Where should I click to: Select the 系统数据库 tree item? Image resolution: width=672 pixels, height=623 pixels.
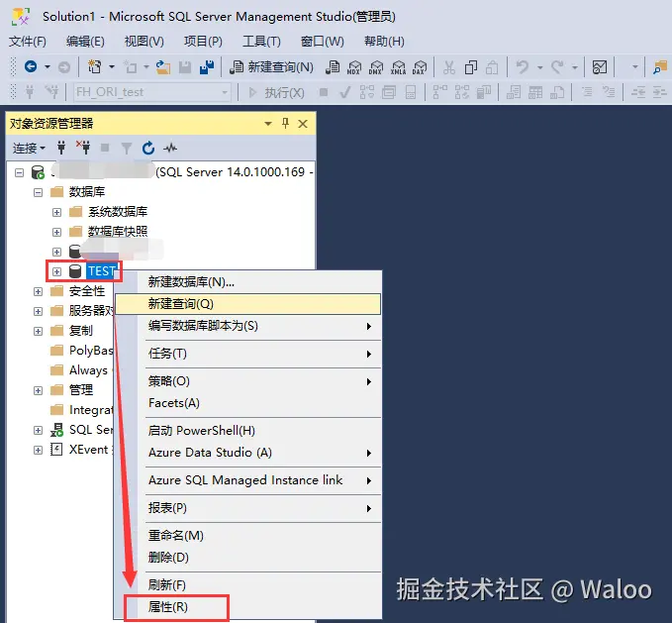(118, 212)
